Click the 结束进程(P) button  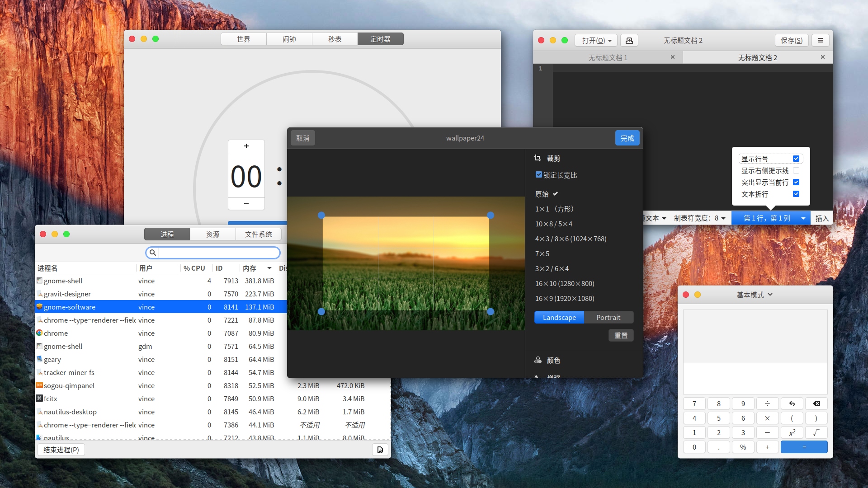click(x=61, y=450)
